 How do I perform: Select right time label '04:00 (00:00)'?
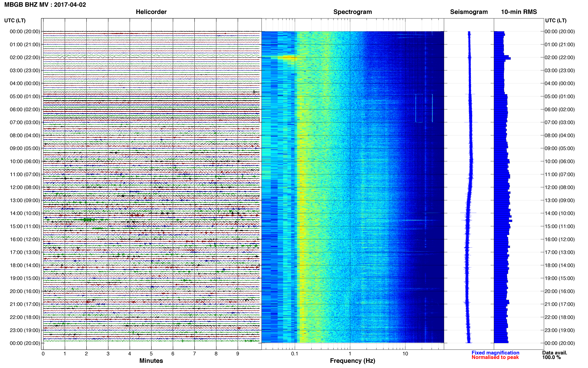coord(560,83)
